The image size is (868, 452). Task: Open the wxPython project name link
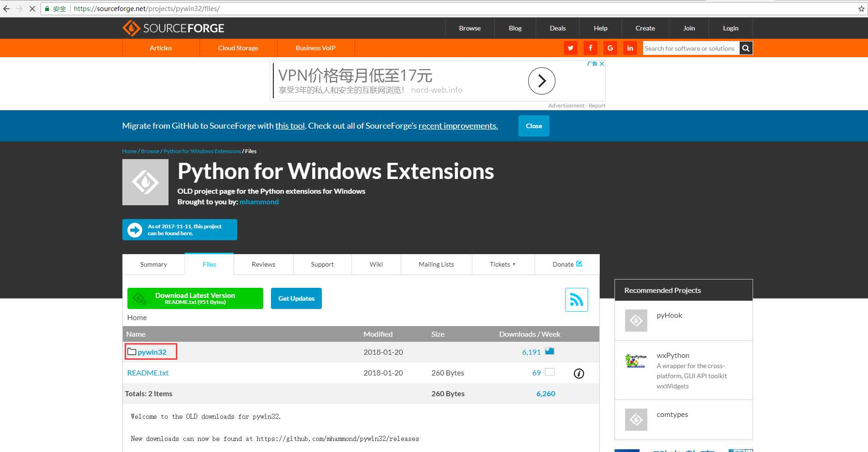click(673, 355)
